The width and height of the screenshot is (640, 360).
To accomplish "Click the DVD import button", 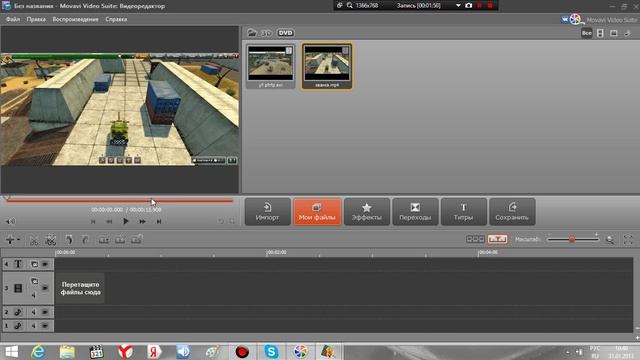I will pyautogui.click(x=285, y=33).
